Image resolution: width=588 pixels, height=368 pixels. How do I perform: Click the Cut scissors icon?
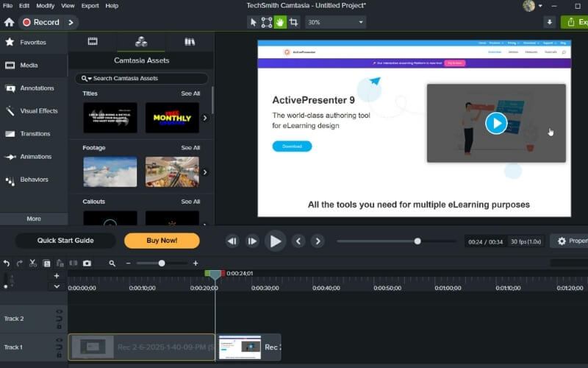(34, 263)
